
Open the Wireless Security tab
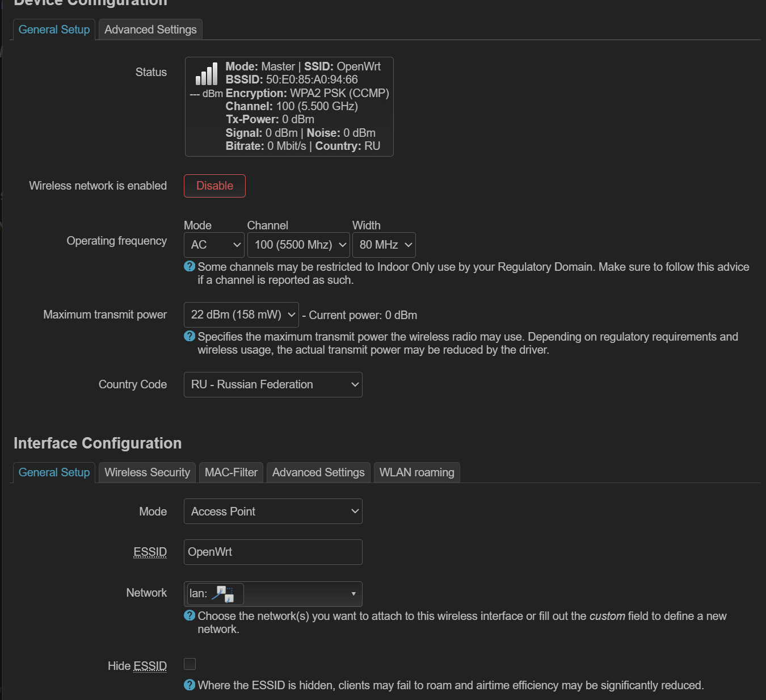[147, 472]
